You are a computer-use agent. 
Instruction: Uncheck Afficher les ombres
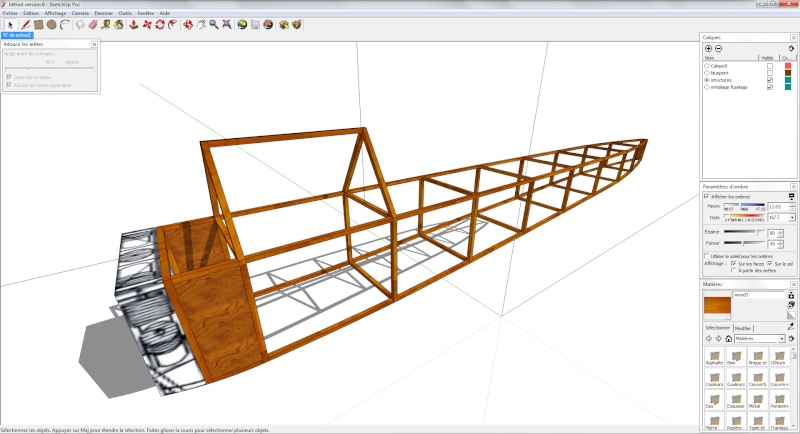(x=707, y=196)
